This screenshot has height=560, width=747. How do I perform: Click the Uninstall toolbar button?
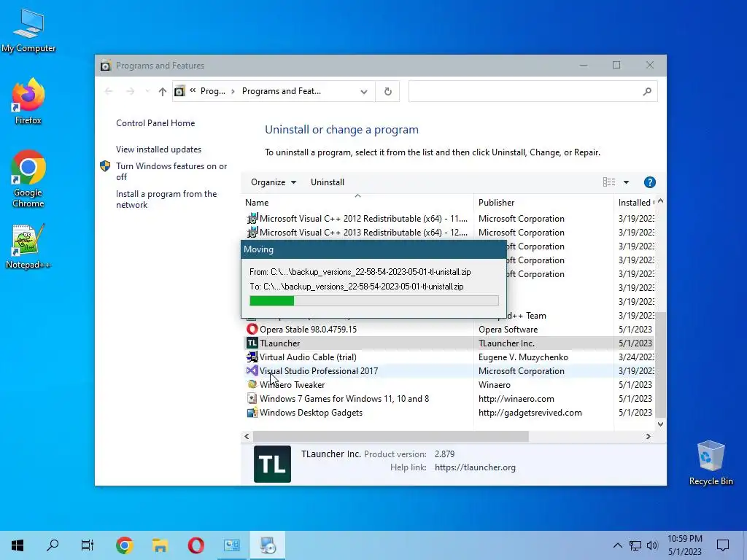(x=328, y=182)
